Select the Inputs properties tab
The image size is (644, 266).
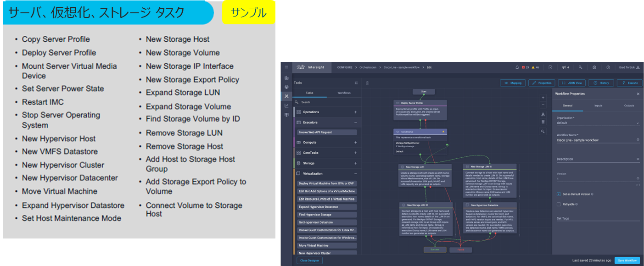tap(598, 105)
